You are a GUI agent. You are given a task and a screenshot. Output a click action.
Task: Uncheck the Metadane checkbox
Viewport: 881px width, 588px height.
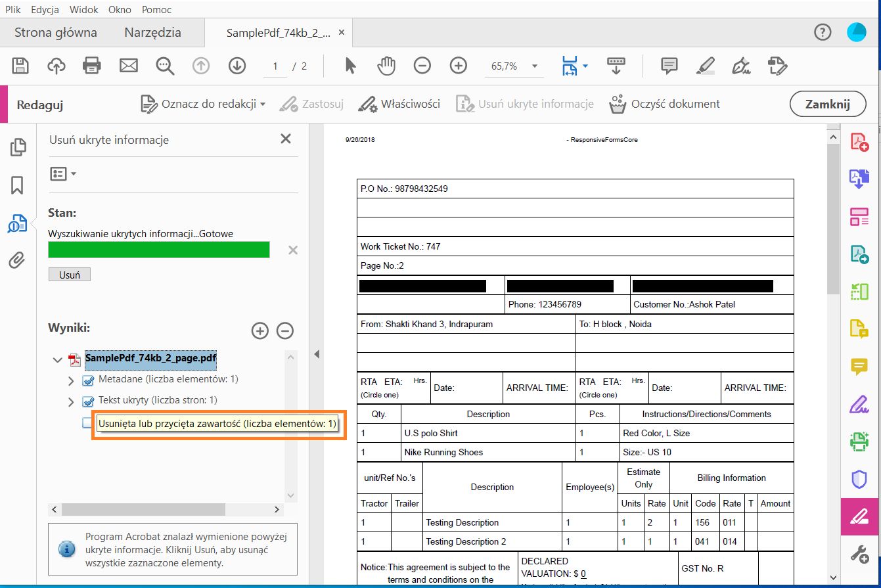pos(88,380)
